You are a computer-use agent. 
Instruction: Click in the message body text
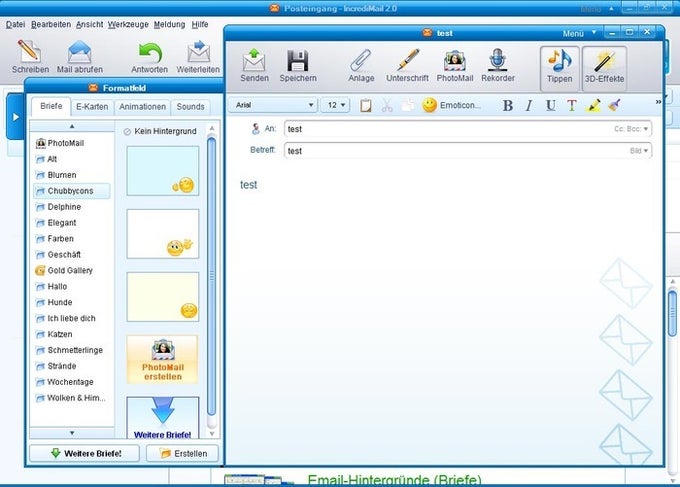point(248,185)
